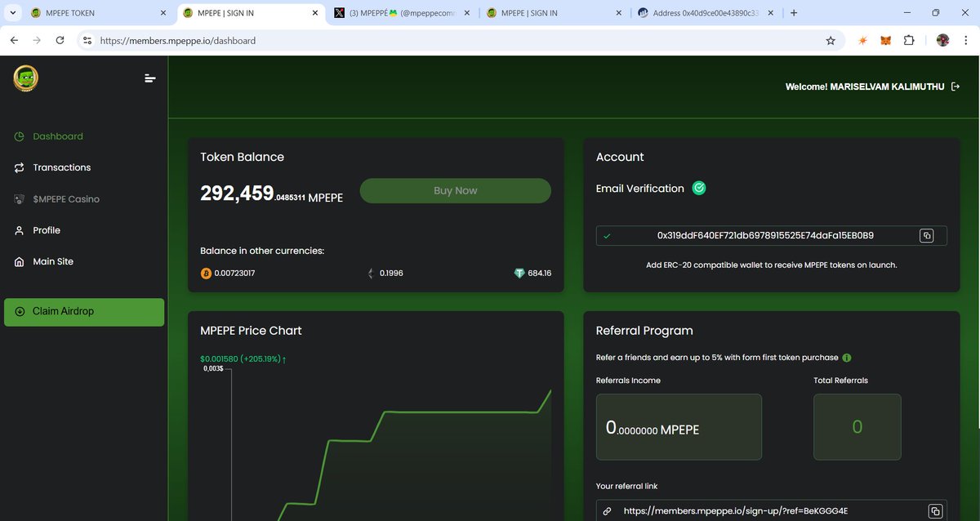The width and height of the screenshot is (980, 521).
Task: View site information in address bar
Action: coord(87,40)
